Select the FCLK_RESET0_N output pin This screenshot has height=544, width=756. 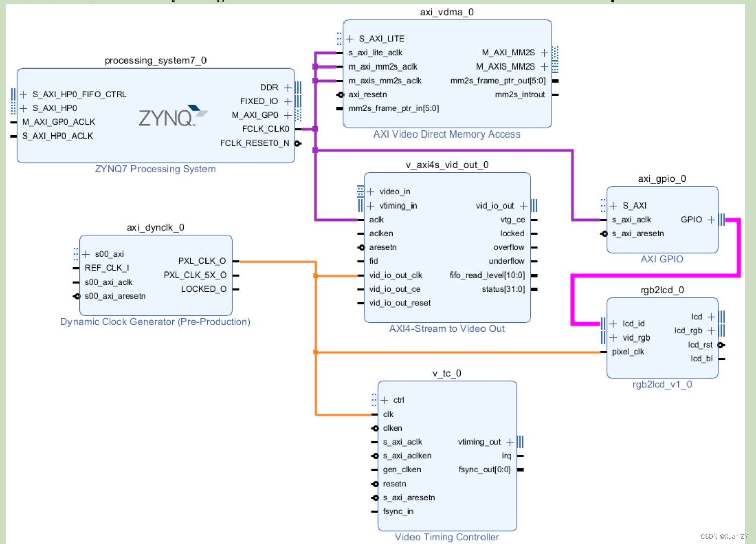point(254,143)
